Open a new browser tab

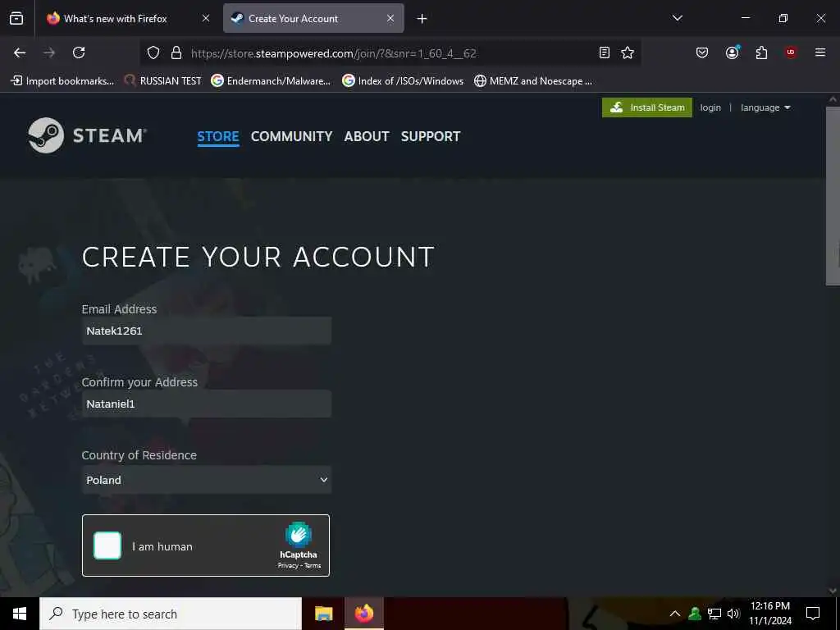tap(422, 19)
